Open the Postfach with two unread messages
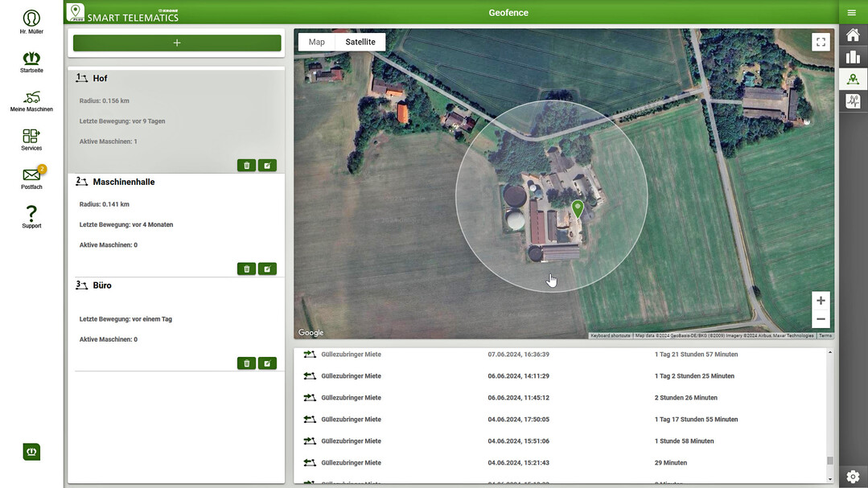 (31, 175)
